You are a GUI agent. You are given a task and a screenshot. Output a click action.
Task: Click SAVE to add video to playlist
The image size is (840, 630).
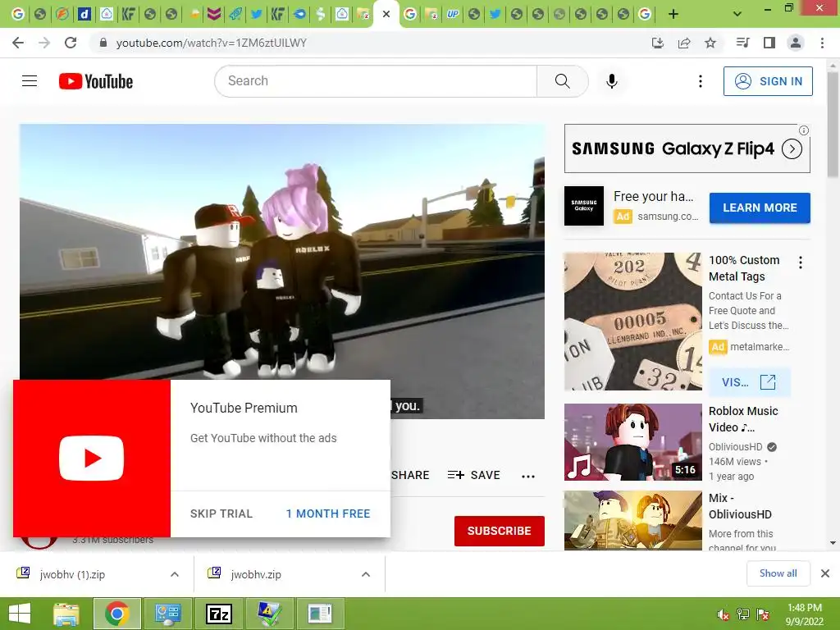click(474, 475)
